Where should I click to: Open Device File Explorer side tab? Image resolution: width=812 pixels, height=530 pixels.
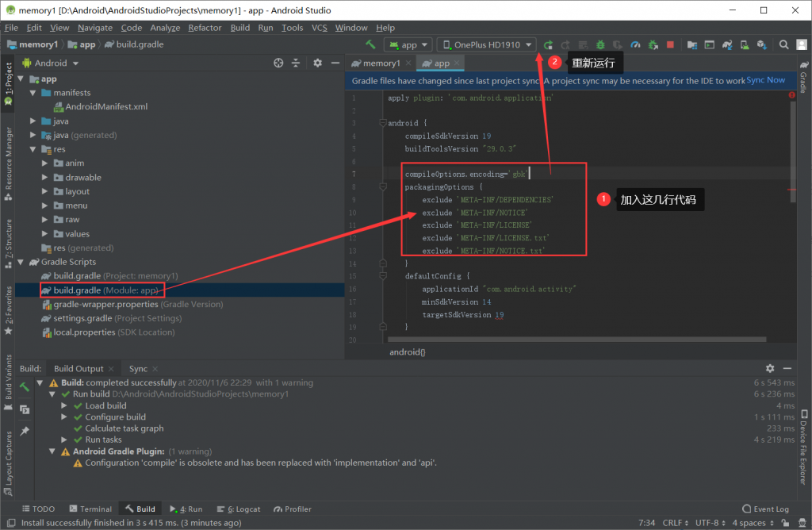tap(803, 448)
